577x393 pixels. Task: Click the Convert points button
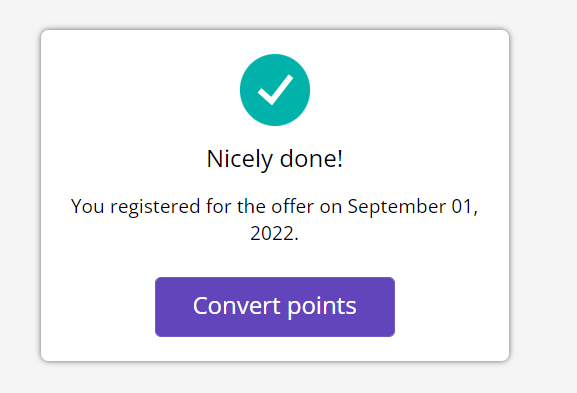tap(275, 307)
